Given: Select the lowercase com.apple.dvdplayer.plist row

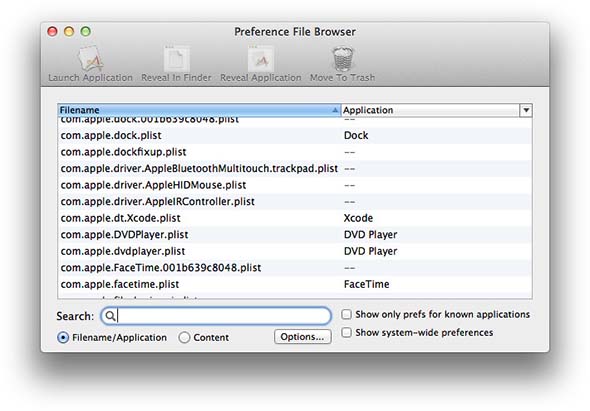Looking at the screenshot, I should [x=295, y=251].
